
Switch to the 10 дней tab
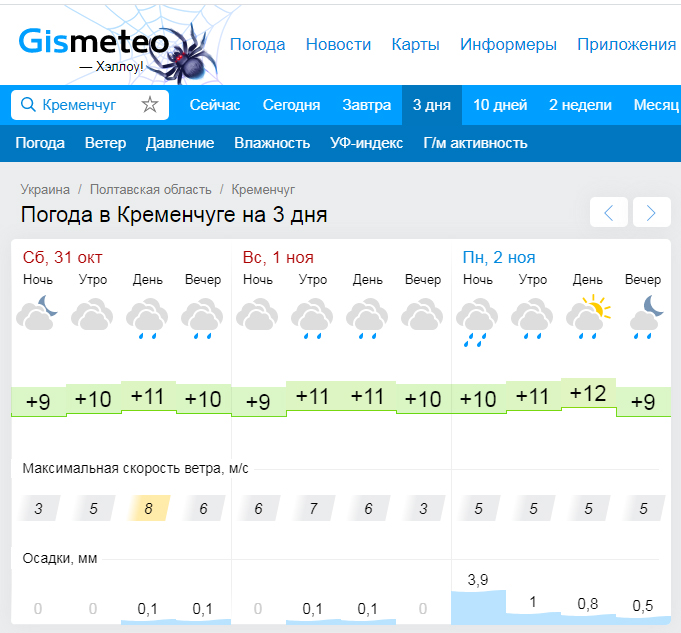[499, 105]
